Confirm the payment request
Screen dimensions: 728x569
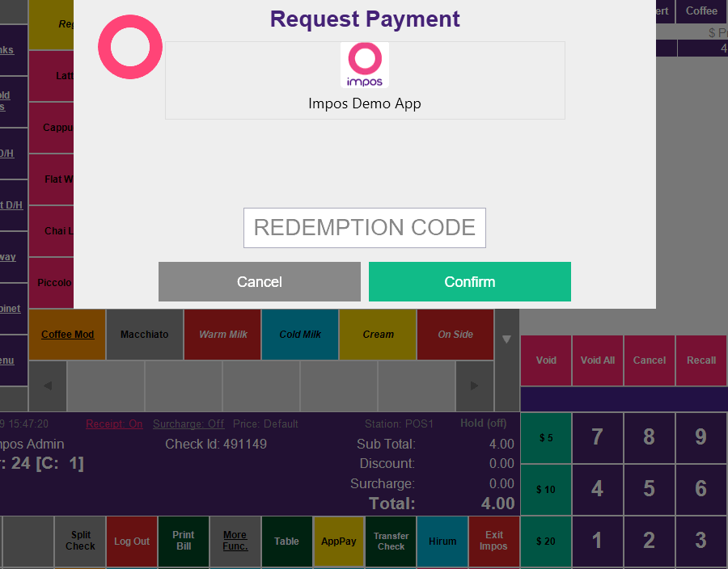coord(469,281)
